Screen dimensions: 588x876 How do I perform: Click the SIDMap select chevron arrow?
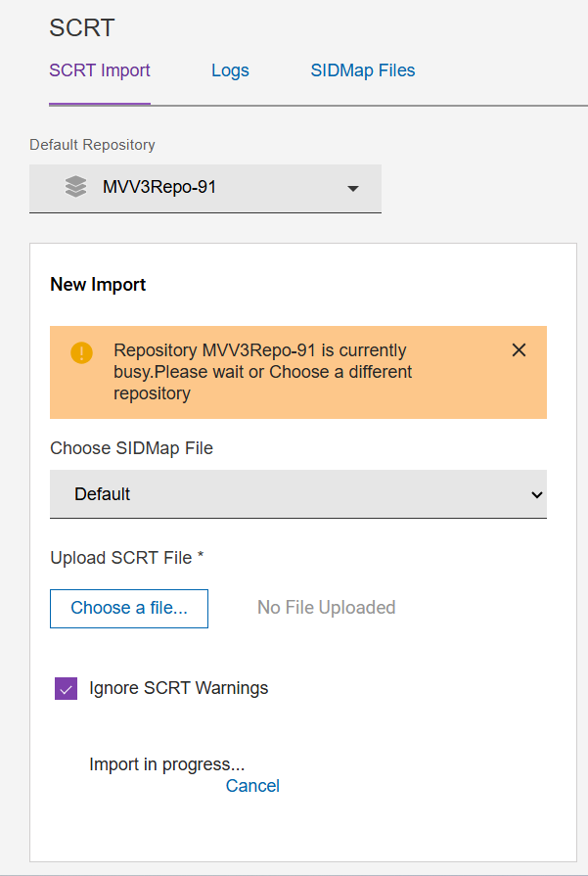click(536, 495)
